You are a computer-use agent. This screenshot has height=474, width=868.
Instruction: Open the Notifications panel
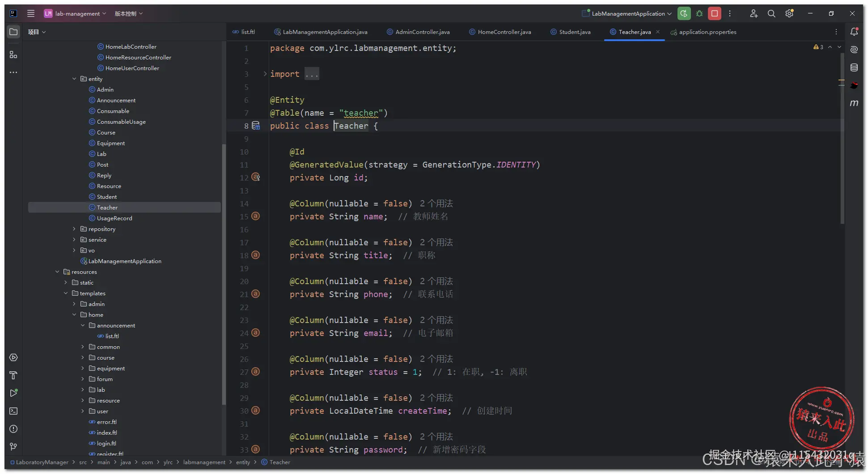click(854, 32)
